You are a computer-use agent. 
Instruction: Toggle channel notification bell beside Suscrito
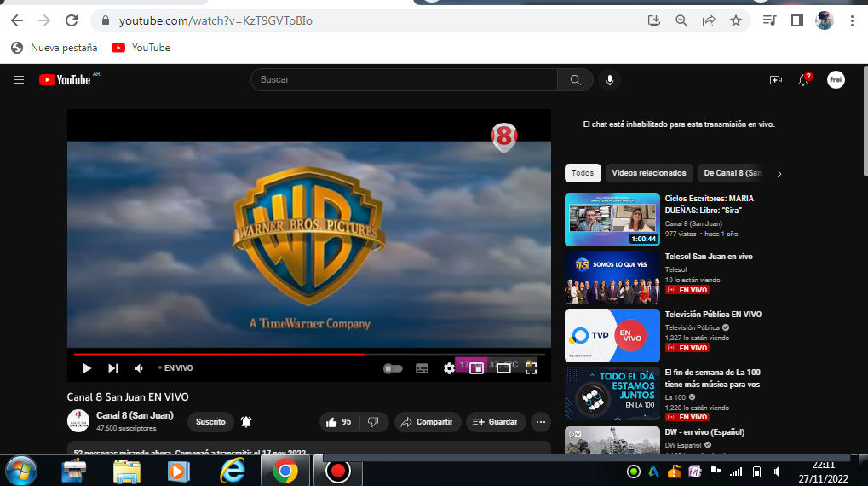click(246, 422)
